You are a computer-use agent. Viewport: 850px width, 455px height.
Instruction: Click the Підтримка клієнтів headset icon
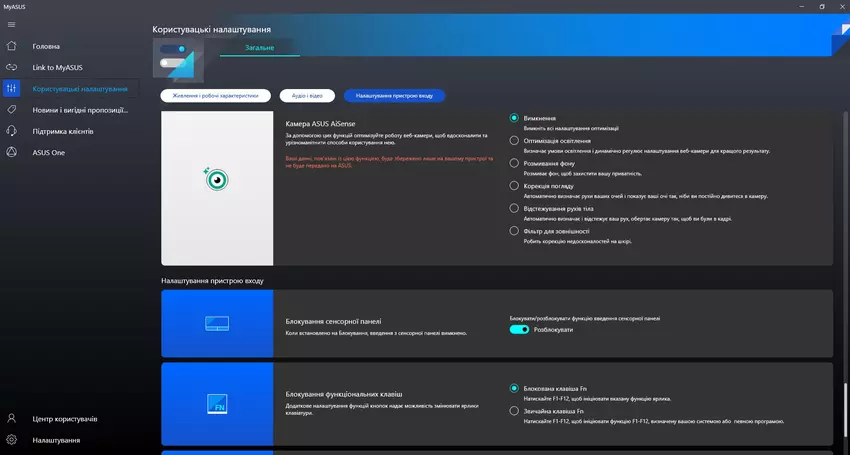tap(11, 131)
